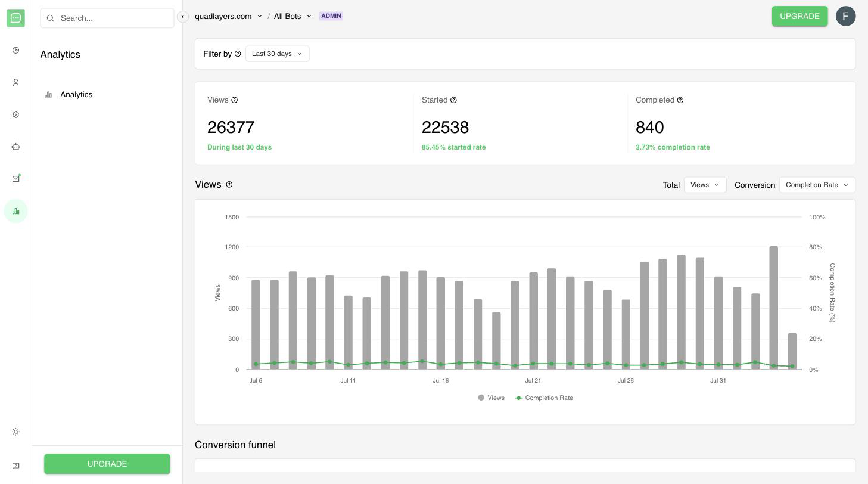Image resolution: width=868 pixels, height=484 pixels.
Task: Open the settings gear sidebar icon
Action: [x=15, y=114]
